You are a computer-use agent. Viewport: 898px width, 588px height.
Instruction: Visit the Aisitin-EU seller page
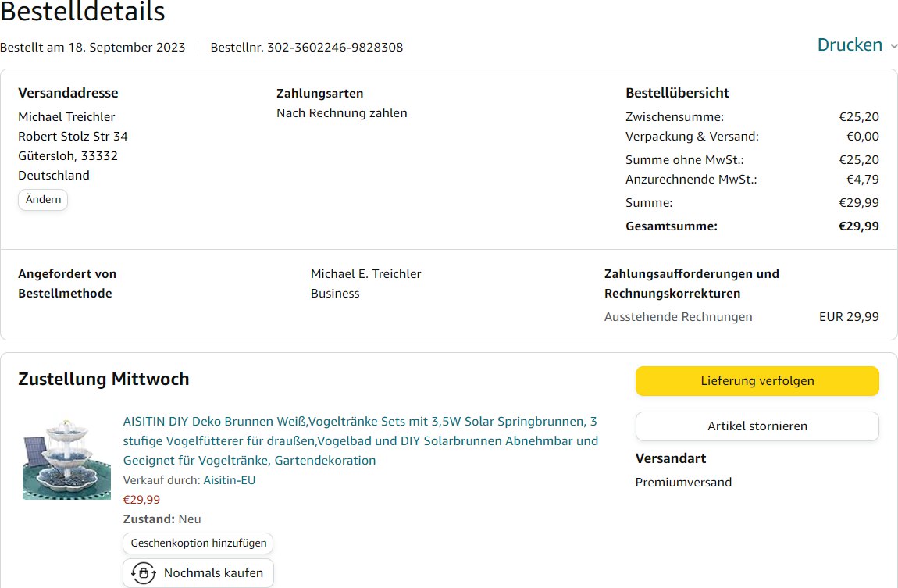pos(229,480)
